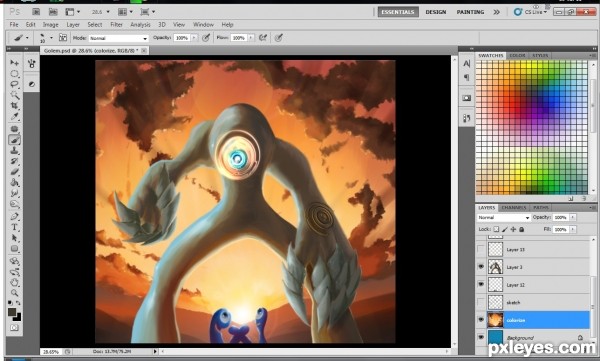Viewport: 600px width, 361px height.
Task: Hide the Layer 12 layer
Action: (481, 284)
